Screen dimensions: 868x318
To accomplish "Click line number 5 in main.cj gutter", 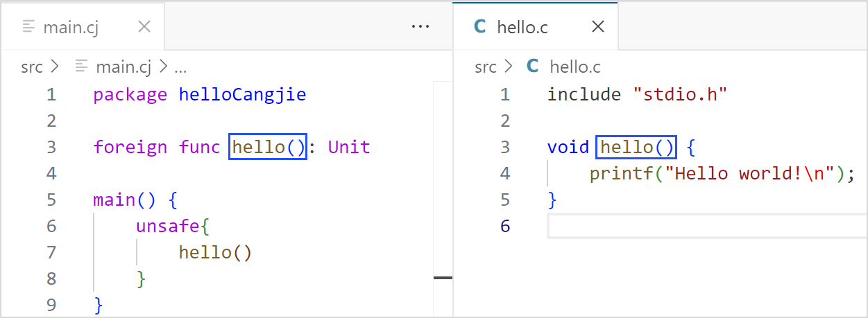I will (x=51, y=200).
